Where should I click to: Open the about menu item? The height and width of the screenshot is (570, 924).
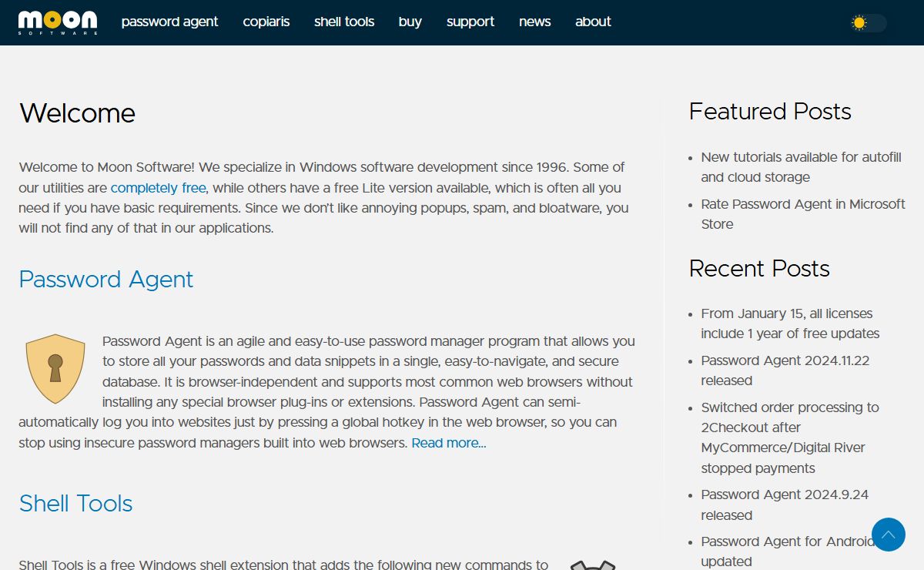[x=593, y=22]
